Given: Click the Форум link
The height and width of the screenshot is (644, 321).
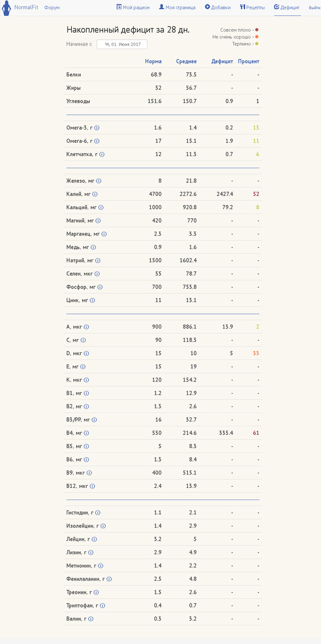Looking at the screenshot, I should click(52, 7).
